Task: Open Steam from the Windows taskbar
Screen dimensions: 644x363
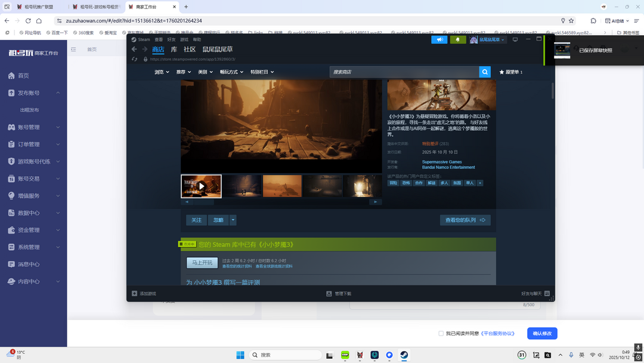Action: (404, 355)
